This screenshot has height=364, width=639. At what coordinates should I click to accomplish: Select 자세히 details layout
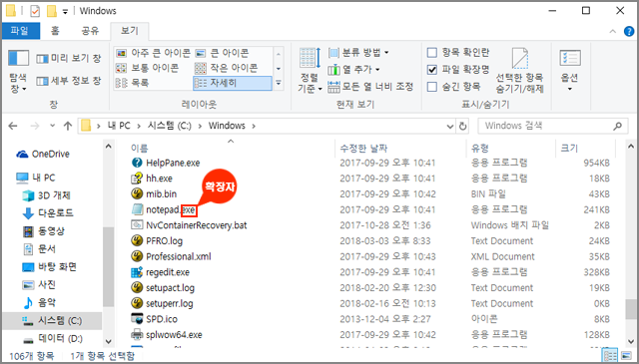point(233,83)
